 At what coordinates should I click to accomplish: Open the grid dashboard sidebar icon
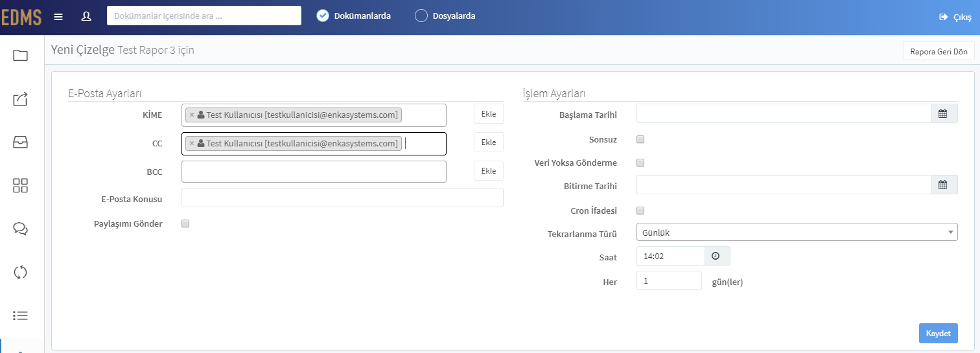coord(20,186)
